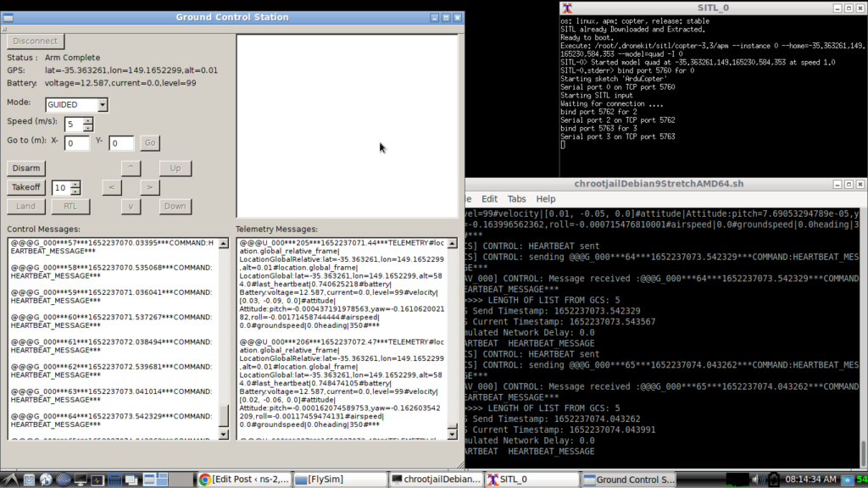The width and height of the screenshot is (868, 488).
Task: Click the Chrome icon on the Edit Post entry
Action: point(203,479)
